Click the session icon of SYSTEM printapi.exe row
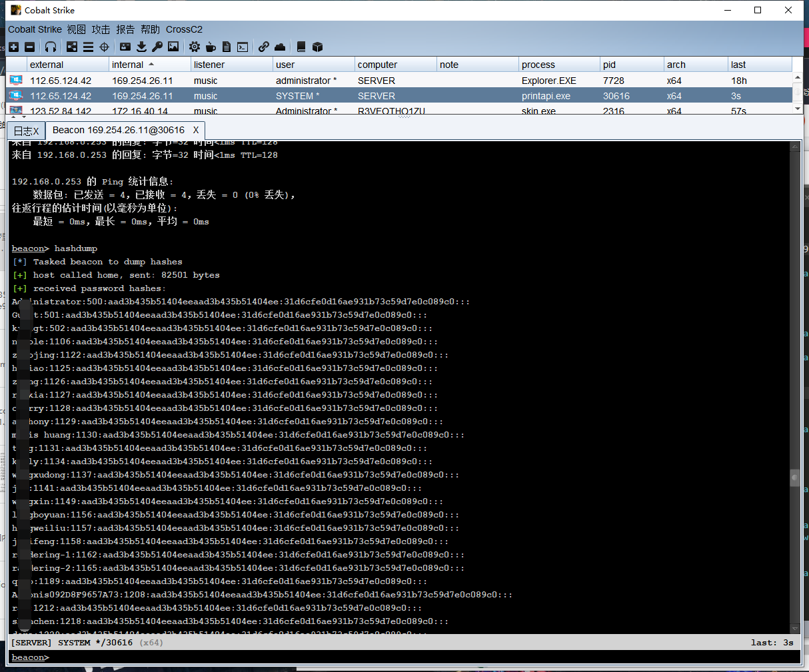Screen dimensions: 809x672 pos(16,95)
